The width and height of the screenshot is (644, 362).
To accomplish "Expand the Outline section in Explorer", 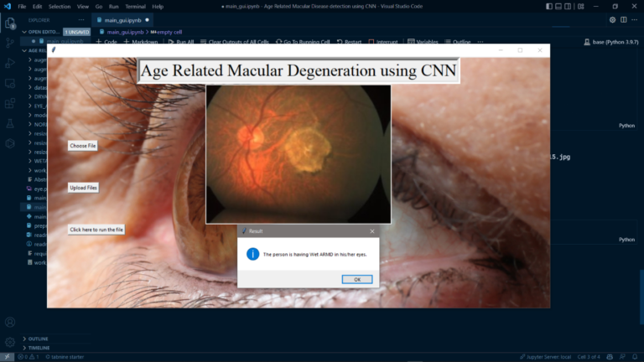I will pos(36,339).
